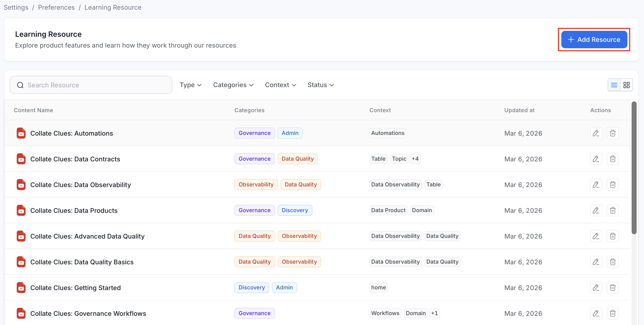Delete Collate Clues: Automations resource
The height and width of the screenshot is (325, 644).
[613, 133]
